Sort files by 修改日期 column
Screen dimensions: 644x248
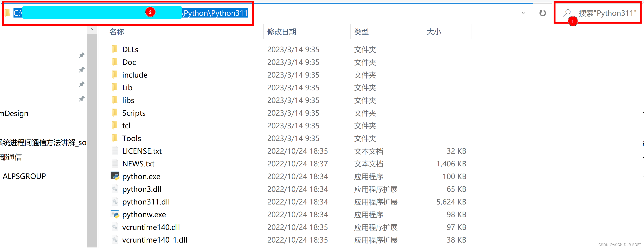[x=282, y=32]
